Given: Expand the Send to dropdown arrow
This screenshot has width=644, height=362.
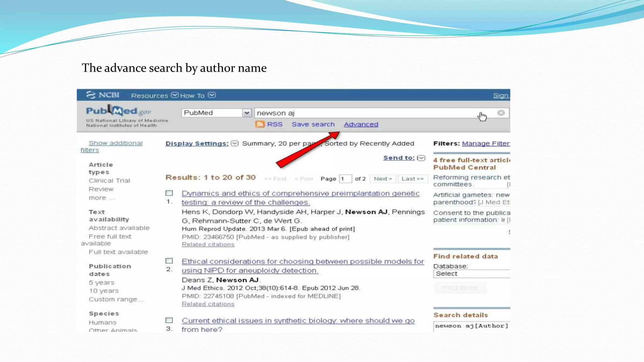Looking at the screenshot, I should (421, 158).
